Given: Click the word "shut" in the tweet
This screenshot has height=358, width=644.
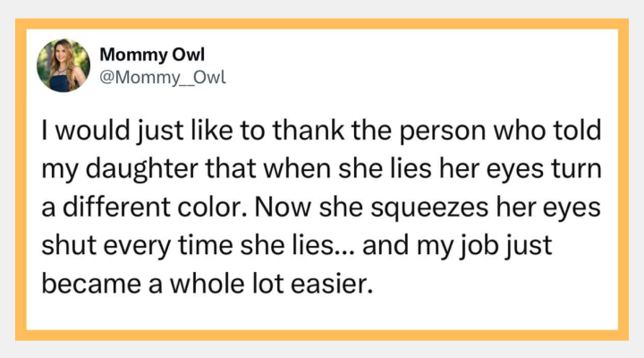Looking at the screenshot, I should coord(69,246).
